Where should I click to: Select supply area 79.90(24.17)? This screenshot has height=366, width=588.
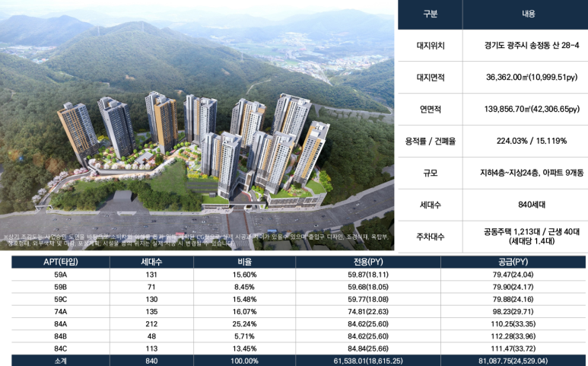pos(513,288)
